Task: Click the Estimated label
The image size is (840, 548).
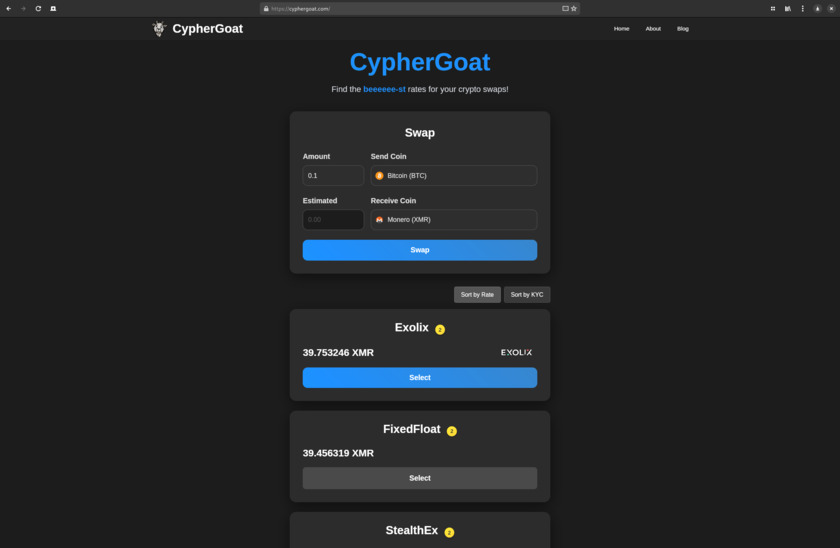Action: (320, 201)
